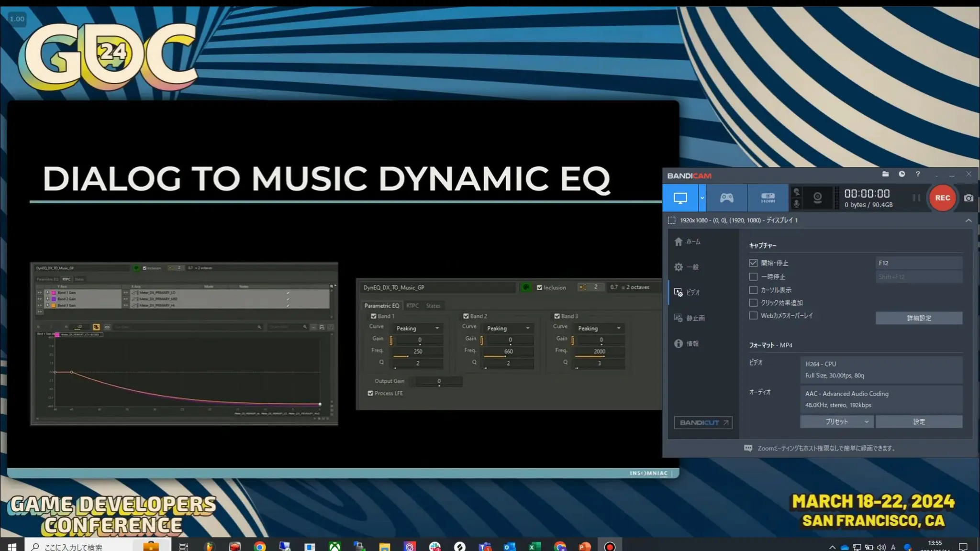Take a screenshot with camera icon
The image size is (980, 551).
click(969, 198)
